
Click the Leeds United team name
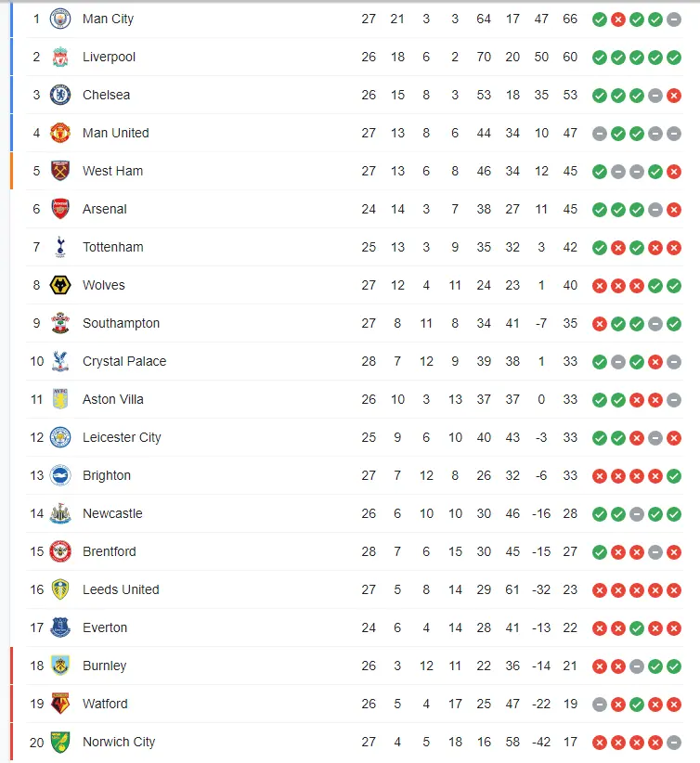121,589
